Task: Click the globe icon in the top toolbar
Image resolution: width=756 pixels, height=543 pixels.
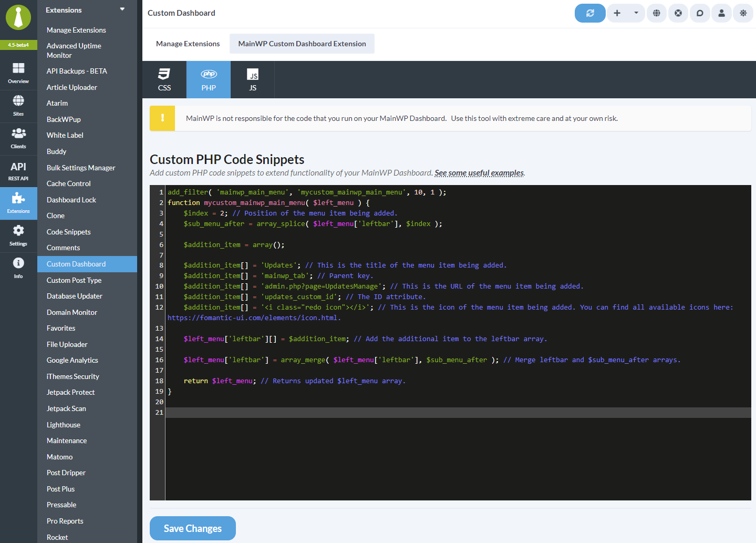Action: pos(656,13)
